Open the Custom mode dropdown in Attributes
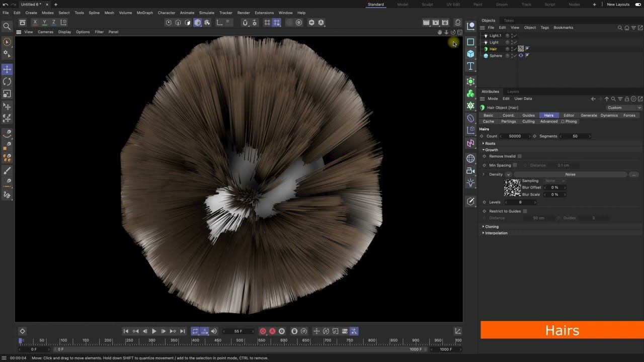The width and height of the screenshot is (644, 362). 624,108
